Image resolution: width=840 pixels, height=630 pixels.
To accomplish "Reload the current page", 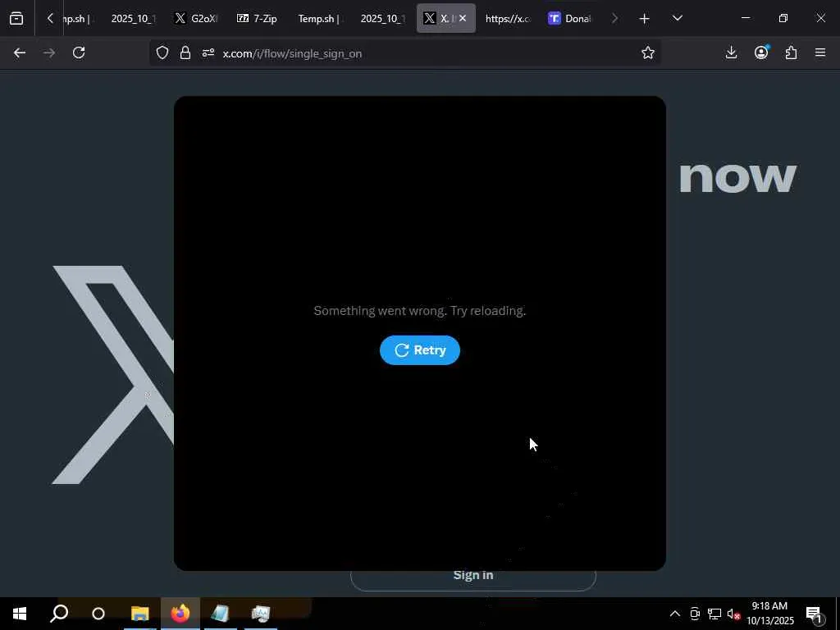I will [79, 52].
